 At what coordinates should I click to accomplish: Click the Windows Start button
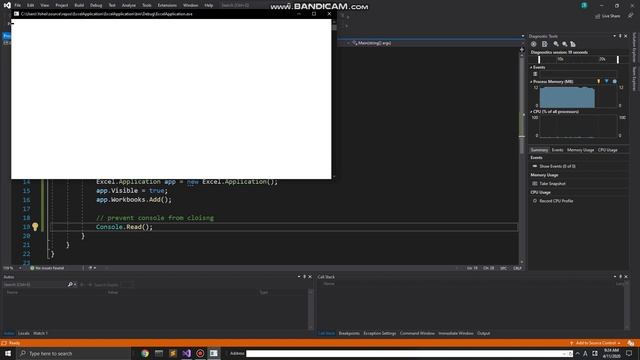click(x=8, y=353)
